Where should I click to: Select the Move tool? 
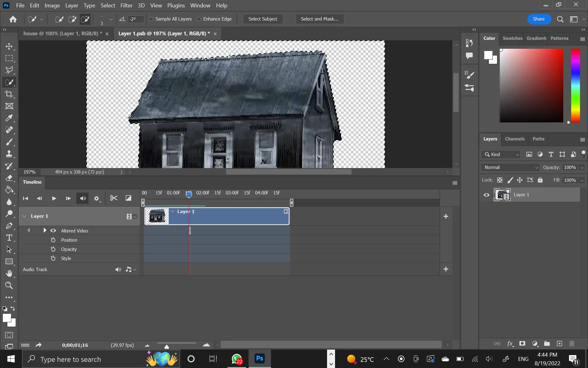[x=9, y=46]
